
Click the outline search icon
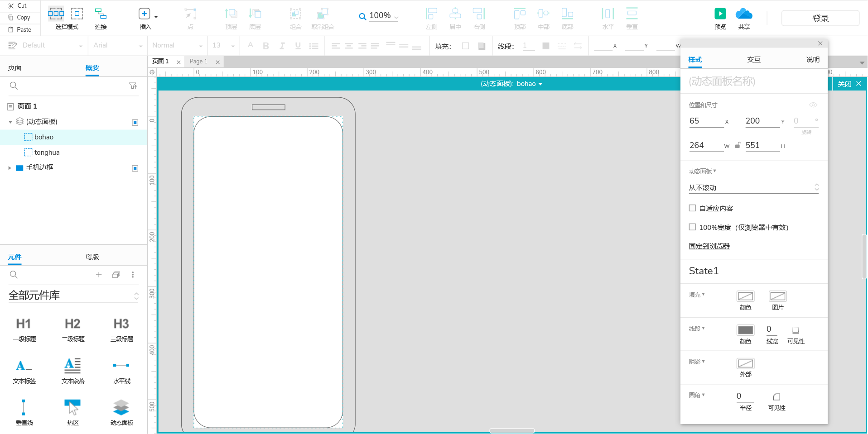click(x=14, y=86)
